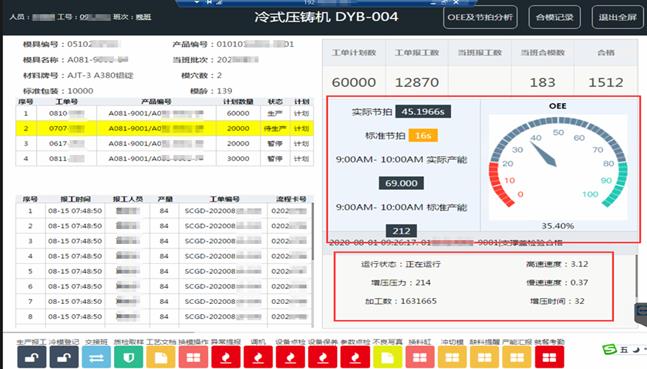647x369 pixels.
Task: Click the 状态 column header in work orders
Action: point(275,102)
